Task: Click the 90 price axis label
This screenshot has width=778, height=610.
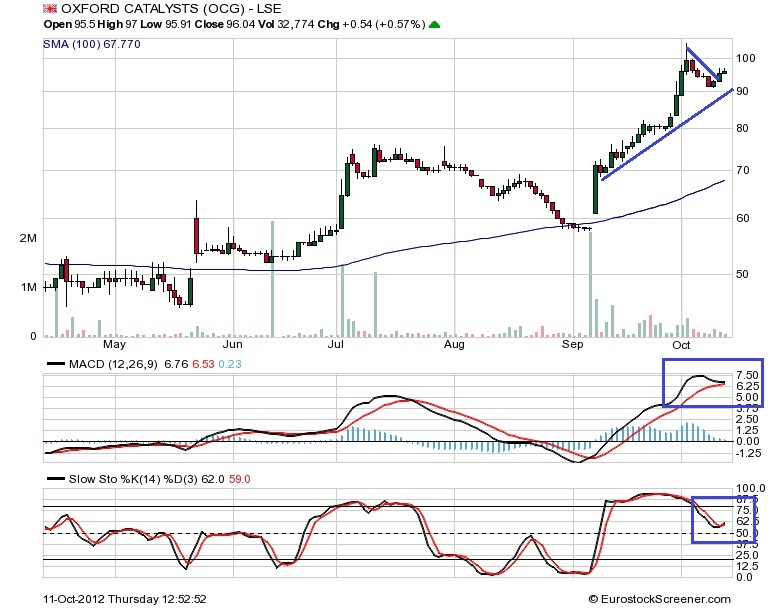Action: point(742,91)
